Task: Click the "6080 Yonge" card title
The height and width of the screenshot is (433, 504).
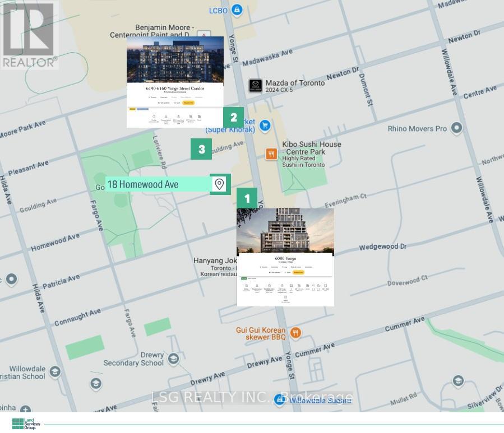Action: (x=285, y=258)
